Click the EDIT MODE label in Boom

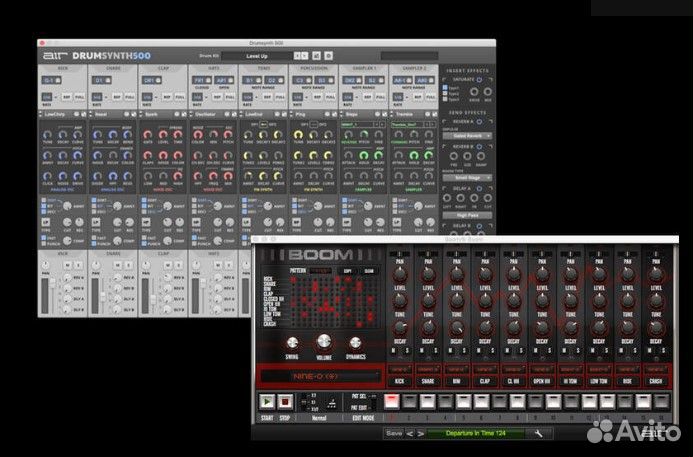363,418
